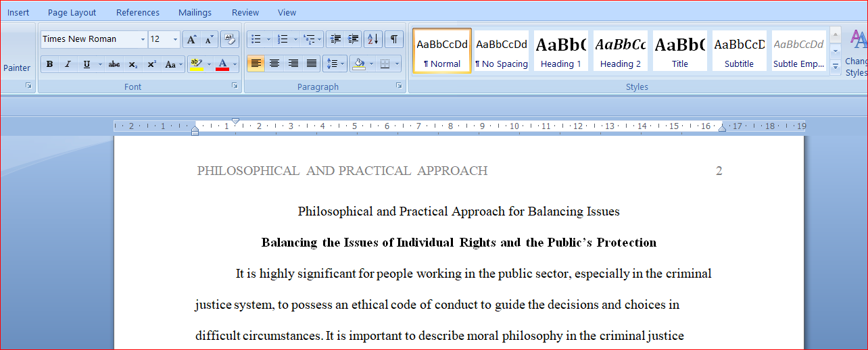Click the right indent ruler marker

722,128
